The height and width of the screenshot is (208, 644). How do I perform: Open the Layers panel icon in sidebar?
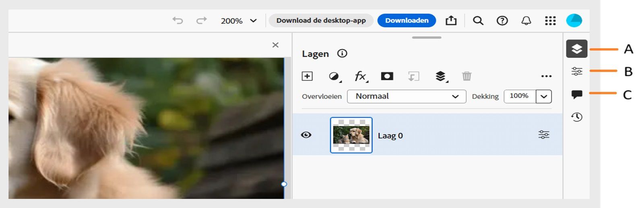tap(577, 49)
